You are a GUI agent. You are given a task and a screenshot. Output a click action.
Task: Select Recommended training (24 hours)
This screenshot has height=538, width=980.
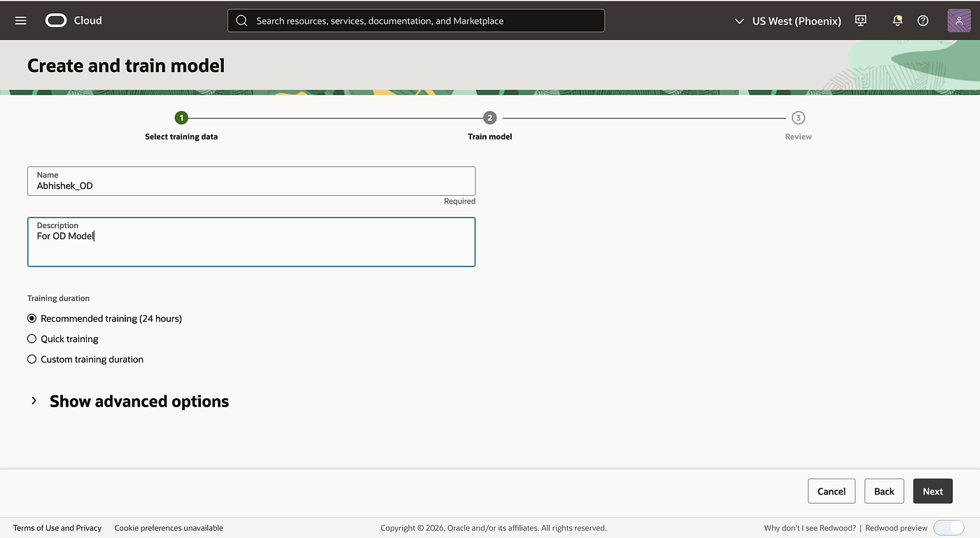pos(104,318)
